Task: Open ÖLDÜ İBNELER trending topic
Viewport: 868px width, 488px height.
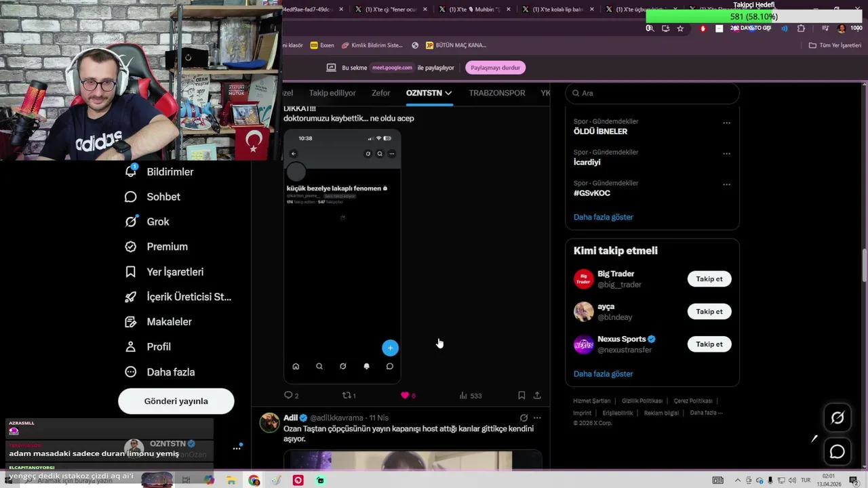Action: click(x=601, y=131)
